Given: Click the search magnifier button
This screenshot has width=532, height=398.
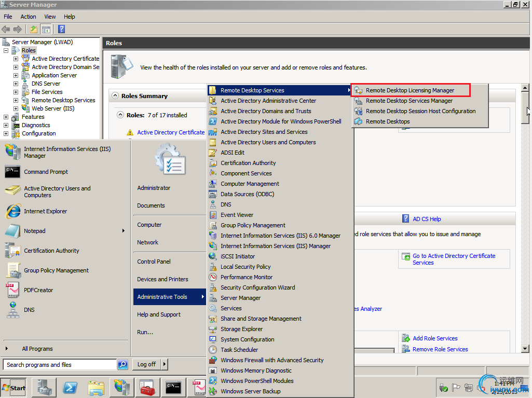Looking at the screenshot, I should tap(122, 365).
